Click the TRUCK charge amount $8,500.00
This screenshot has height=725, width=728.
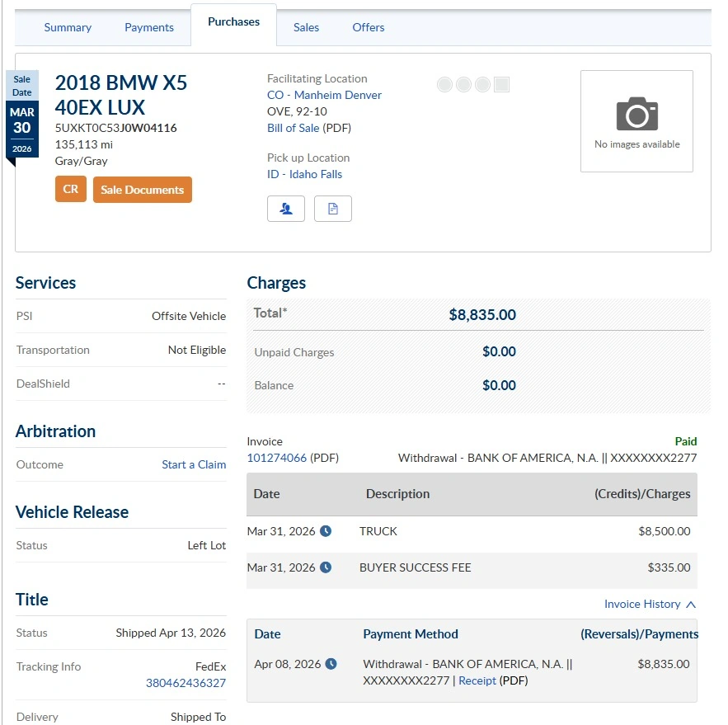tap(665, 531)
